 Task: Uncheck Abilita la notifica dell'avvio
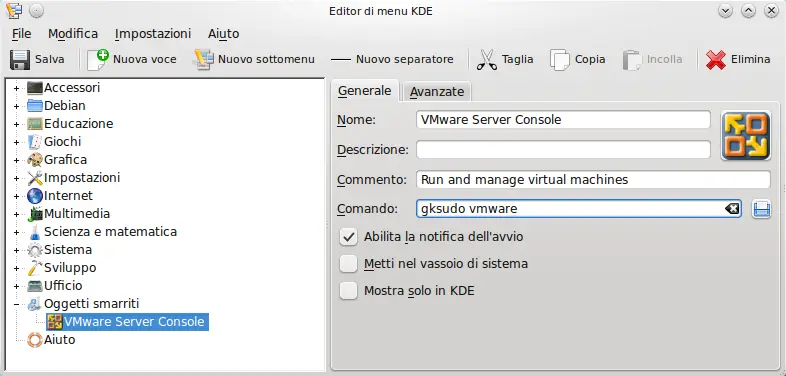coord(348,236)
